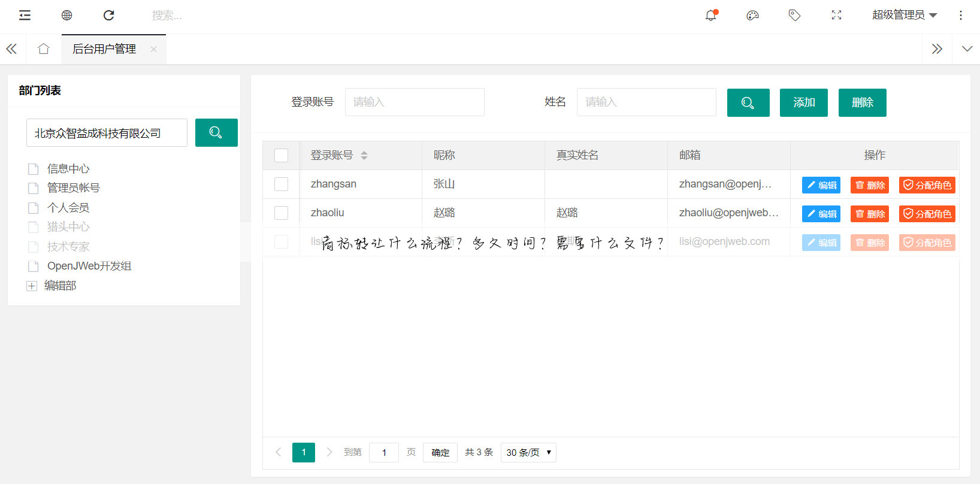Open the globe website icon
The image size is (980, 484).
66,15
